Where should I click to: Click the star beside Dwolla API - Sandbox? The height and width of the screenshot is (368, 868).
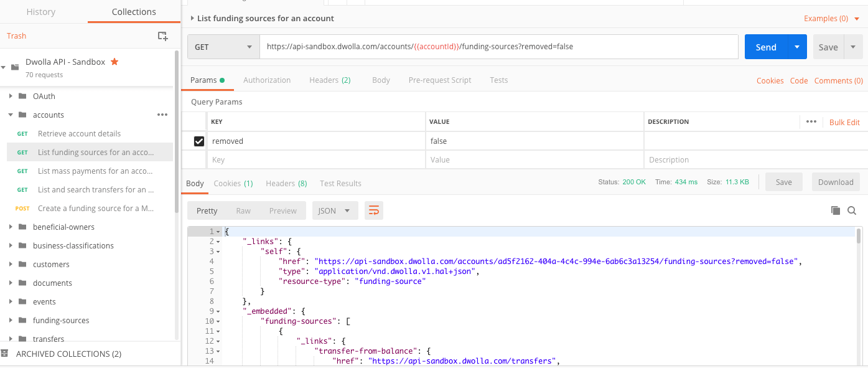114,62
